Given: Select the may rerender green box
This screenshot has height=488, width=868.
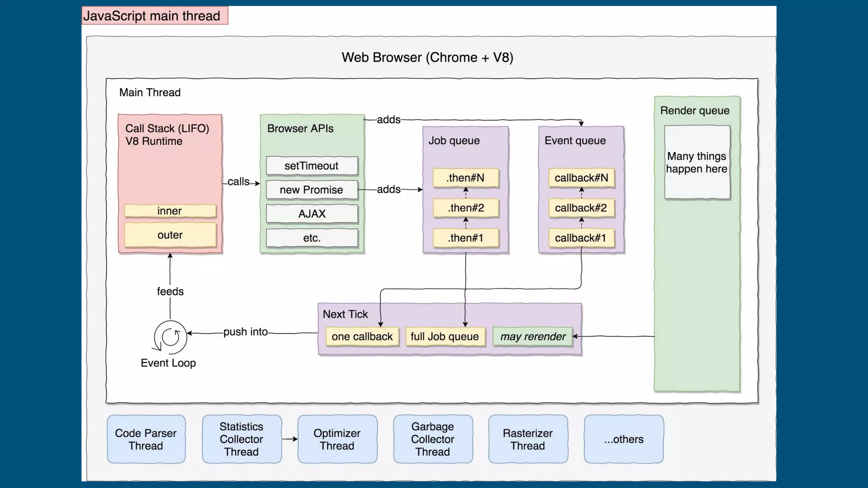Looking at the screenshot, I should click(532, 337).
